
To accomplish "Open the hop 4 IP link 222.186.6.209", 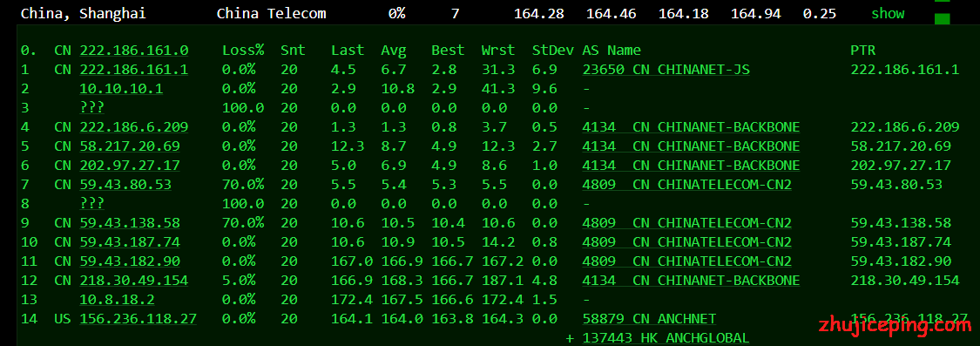I will 134,127.
